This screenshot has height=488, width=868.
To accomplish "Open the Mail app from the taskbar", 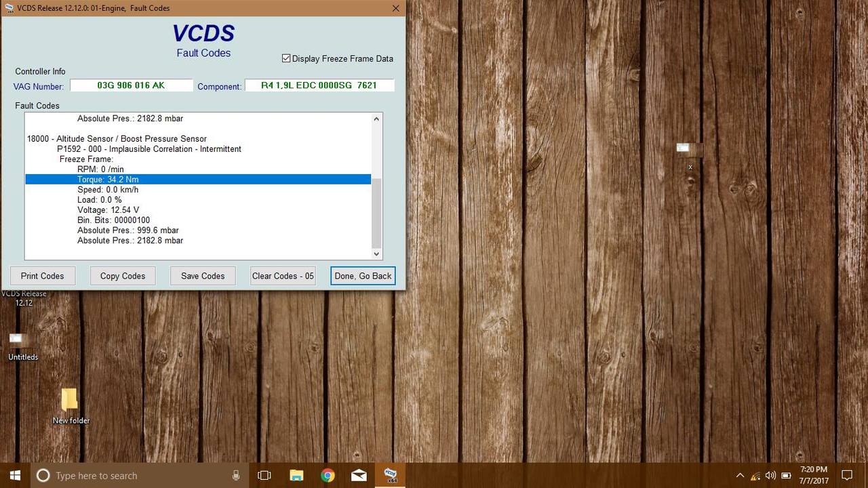I will (x=359, y=476).
